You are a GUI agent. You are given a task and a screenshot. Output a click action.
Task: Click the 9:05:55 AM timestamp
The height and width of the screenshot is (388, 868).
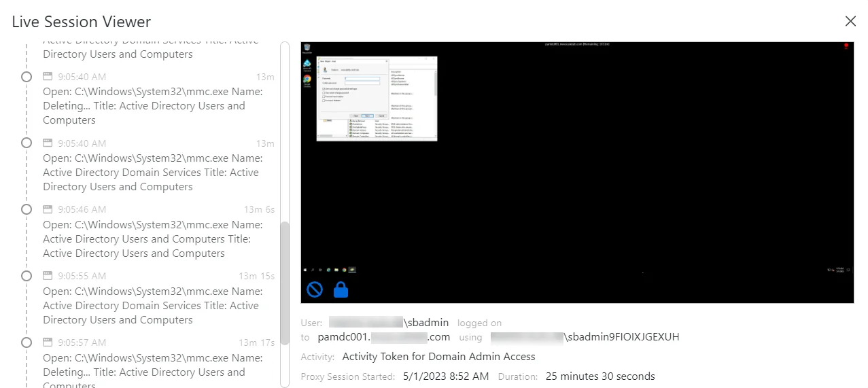(x=82, y=276)
